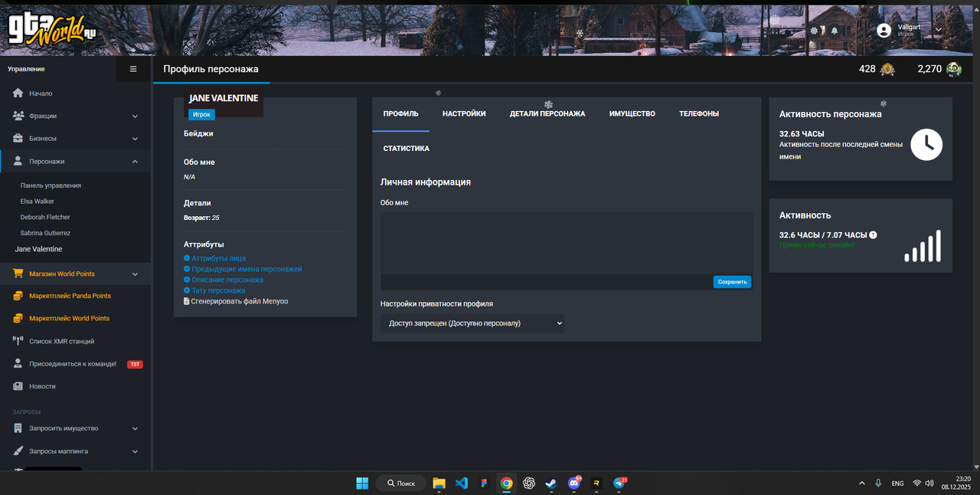This screenshot has height=495, width=980.
Task: Open the Детали персонажа tab
Action: pos(547,113)
